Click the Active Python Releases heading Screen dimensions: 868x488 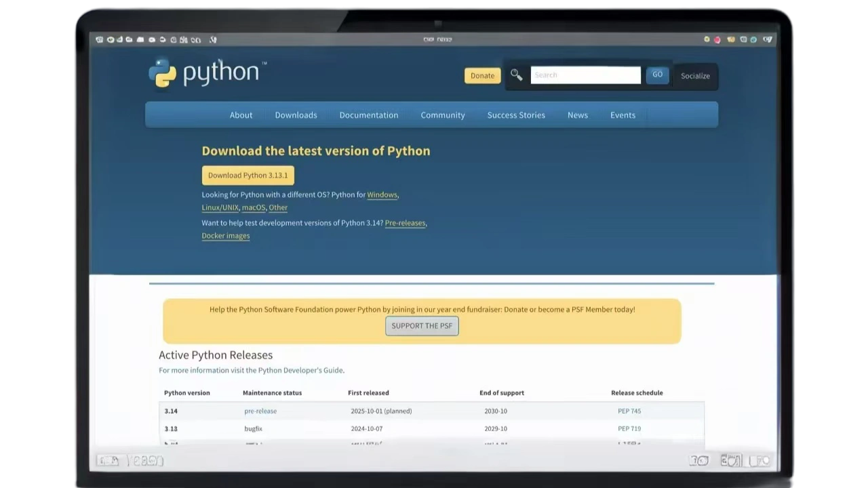pyautogui.click(x=216, y=355)
